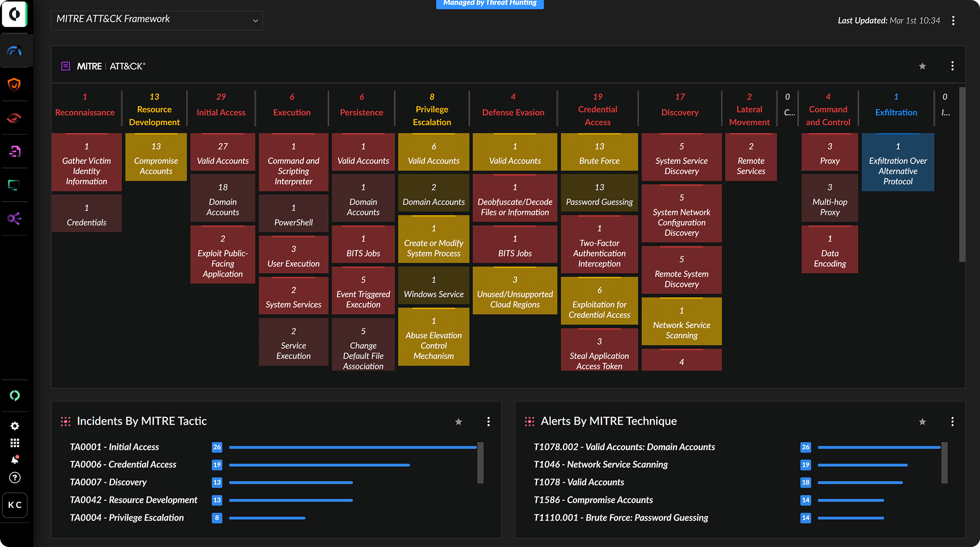Open notifications via the bell icon
Viewport: 980px width, 547px height.
[15, 459]
